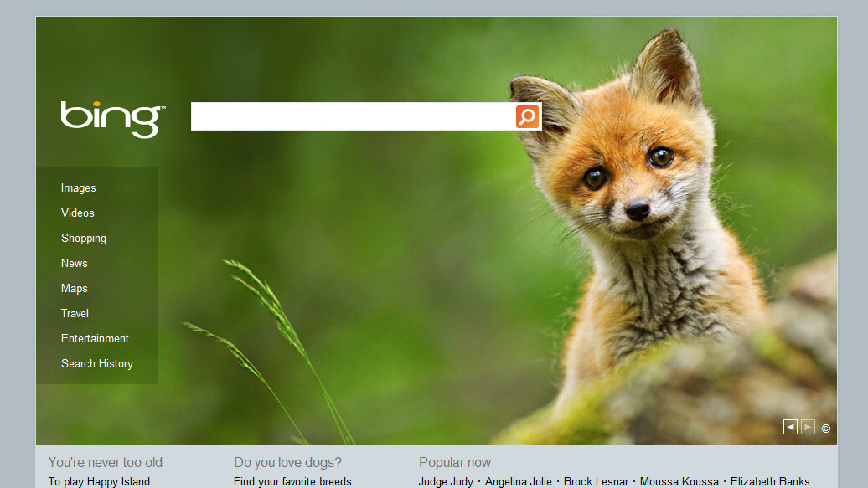
Task: Select Angelina Jolie in Popular now
Action: (x=518, y=481)
